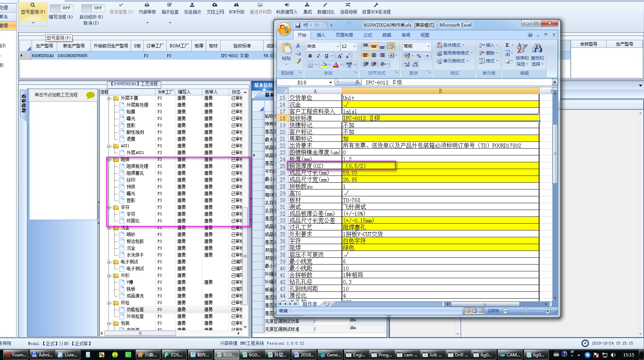Viewport: 644px width, 360px height.
Task: Toggle the 编写流程 OFF switch
Action: (x=61, y=8)
